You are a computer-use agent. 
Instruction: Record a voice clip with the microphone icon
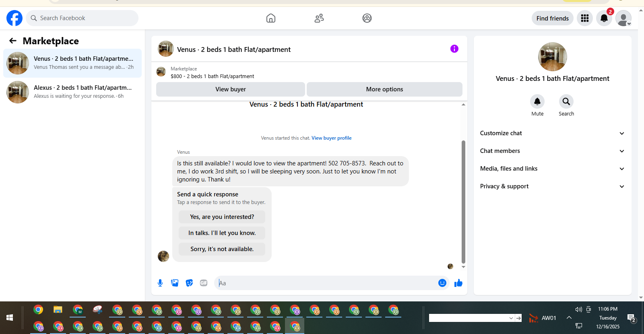[x=160, y=283]
